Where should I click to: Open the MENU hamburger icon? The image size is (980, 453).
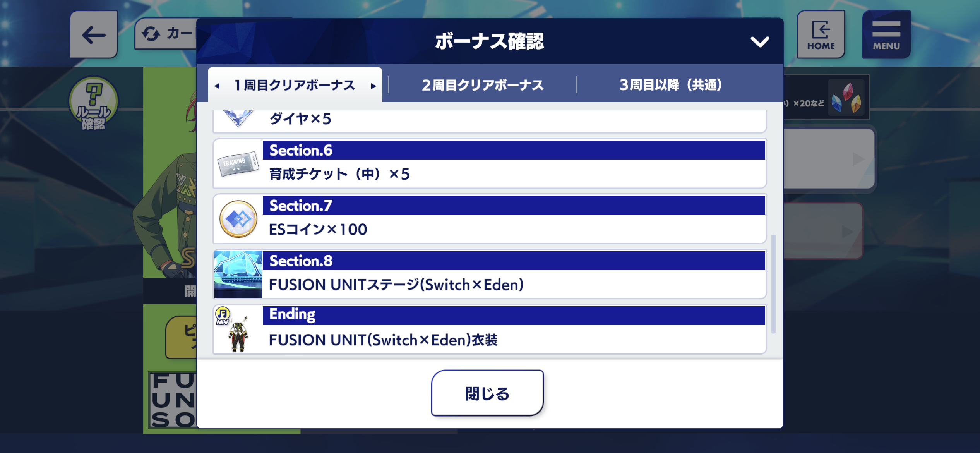tap(886, 35)
